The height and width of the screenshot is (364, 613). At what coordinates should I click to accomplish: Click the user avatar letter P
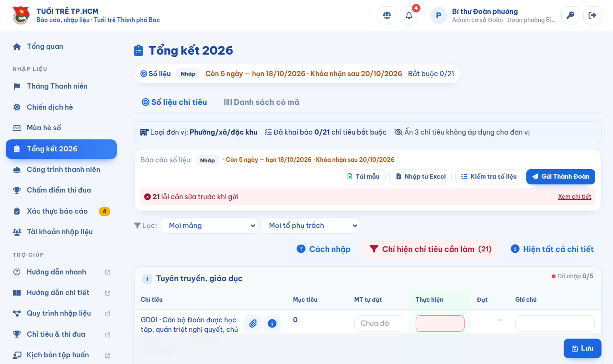click(x=439, y=15)
